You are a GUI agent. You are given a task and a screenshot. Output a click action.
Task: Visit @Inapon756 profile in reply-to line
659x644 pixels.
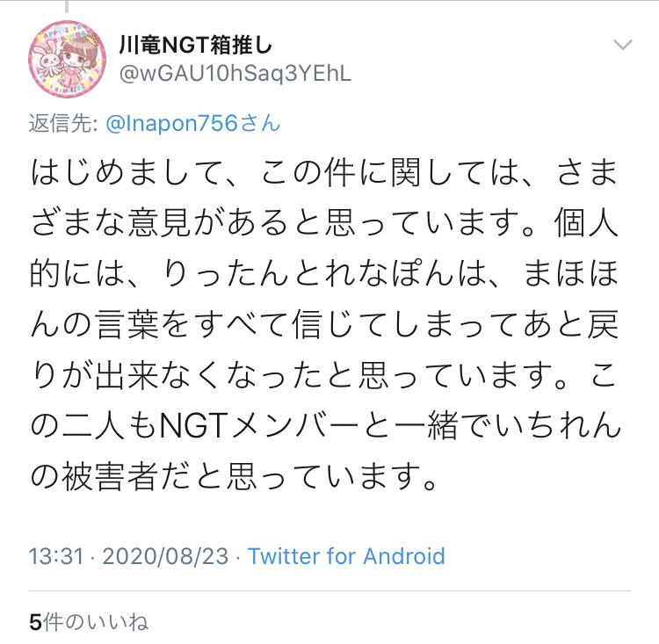coord(172,124)
